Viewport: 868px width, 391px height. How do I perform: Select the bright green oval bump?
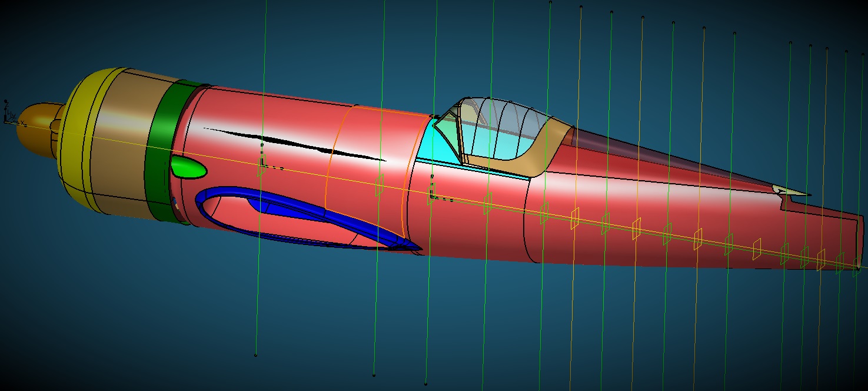(188, 168)
